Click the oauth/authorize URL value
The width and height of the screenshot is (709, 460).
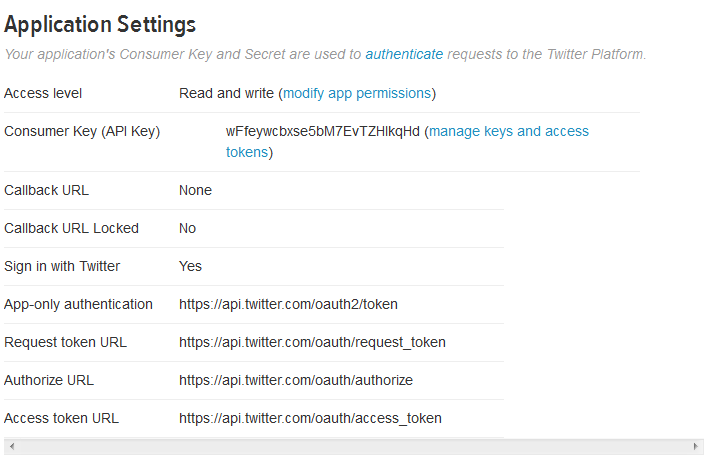pos(296,380)
